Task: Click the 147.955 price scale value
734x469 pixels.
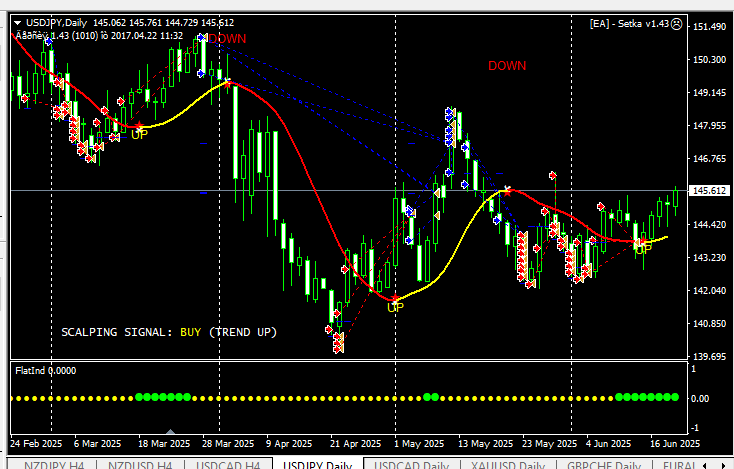Action: [x=709, y=125]
